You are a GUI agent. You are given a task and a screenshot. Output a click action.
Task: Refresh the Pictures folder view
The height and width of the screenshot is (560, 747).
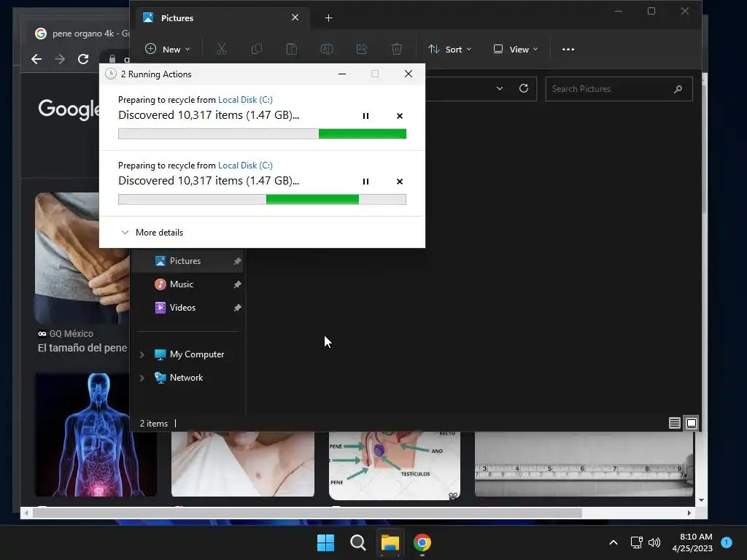(524, 88)
